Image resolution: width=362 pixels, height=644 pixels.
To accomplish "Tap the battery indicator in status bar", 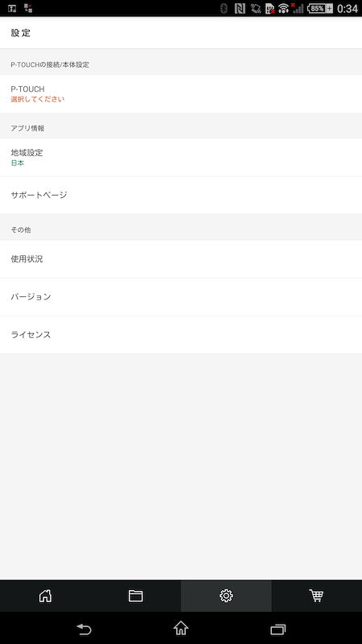I will [x=319, y=8].
